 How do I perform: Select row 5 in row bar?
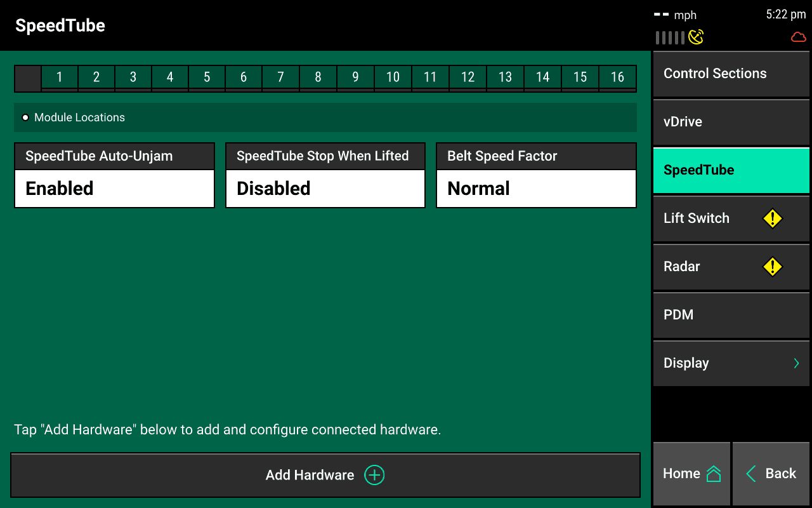[207, 78]
